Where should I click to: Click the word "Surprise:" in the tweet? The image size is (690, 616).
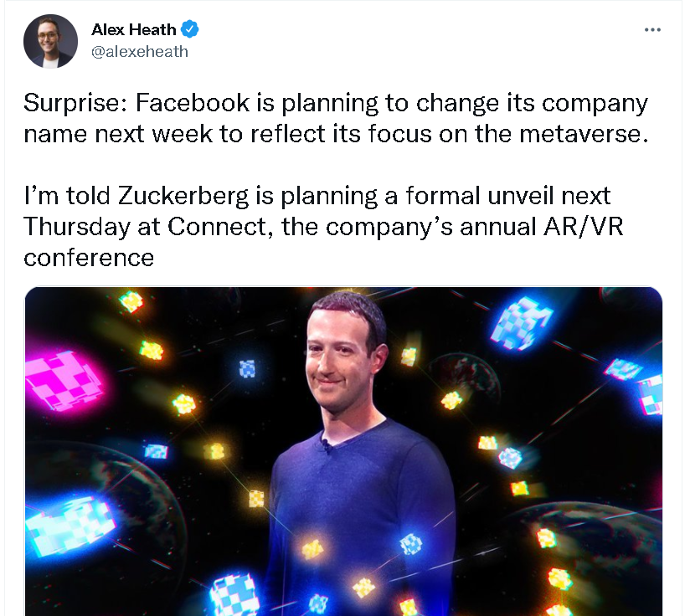point(75,103)
